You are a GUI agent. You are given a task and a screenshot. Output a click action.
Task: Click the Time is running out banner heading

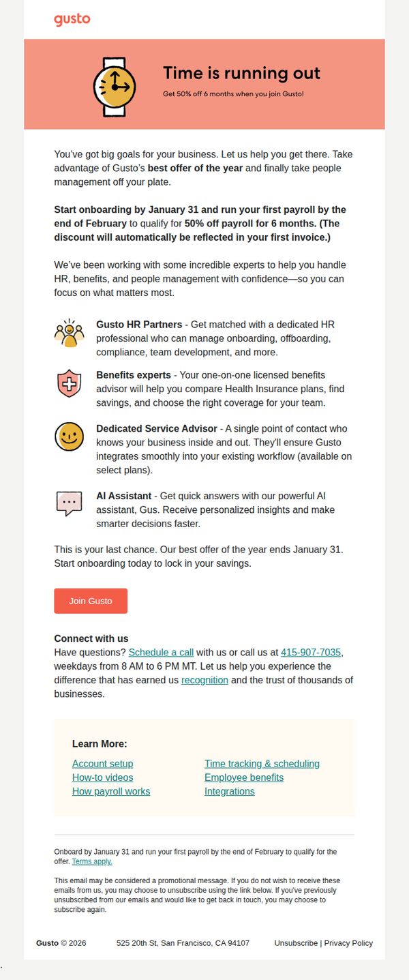(241, 74)
